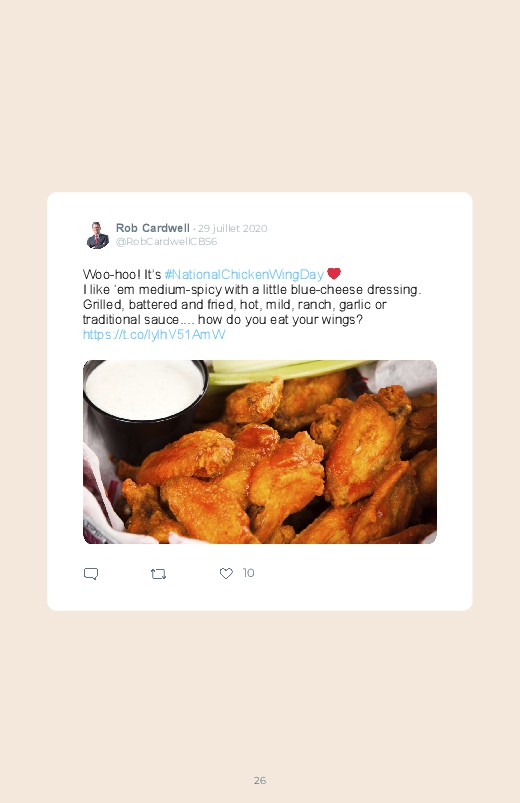Viewport: 520px width, 803px height.
Task: Click the white tweet card background
Action: point(260,402)
